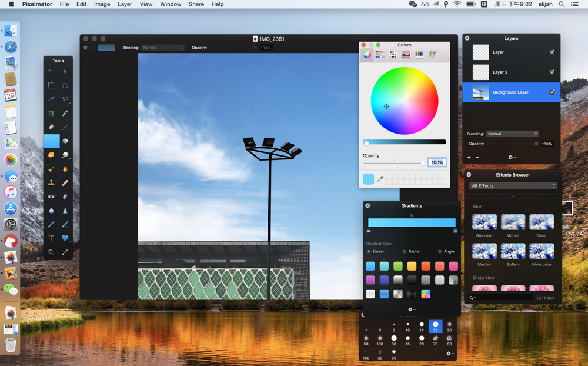Toggle the Background Layer visibility checkbox
The width and height of the screenshot is (588, 366).
(552, 92)
